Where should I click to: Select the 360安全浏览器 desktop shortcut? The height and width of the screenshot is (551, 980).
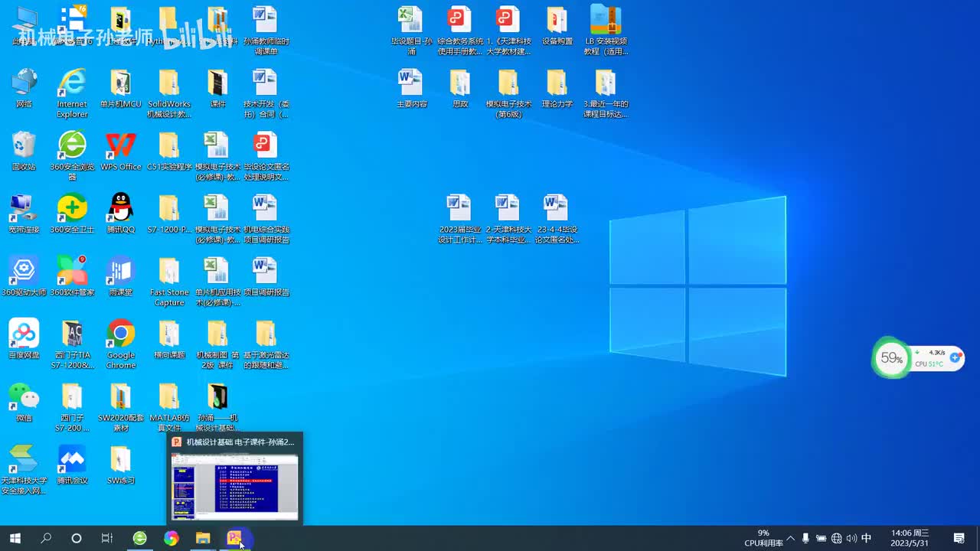point(72,156)
